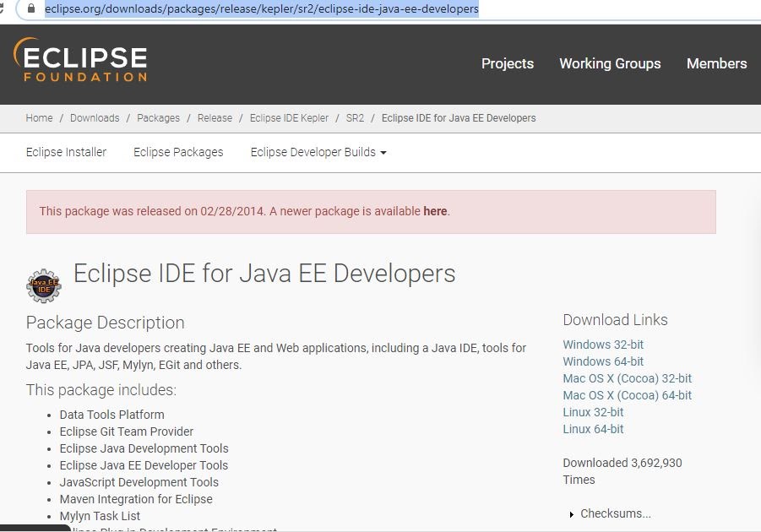Open the Downloads breadcrumb link

click(x=95, y=118)
